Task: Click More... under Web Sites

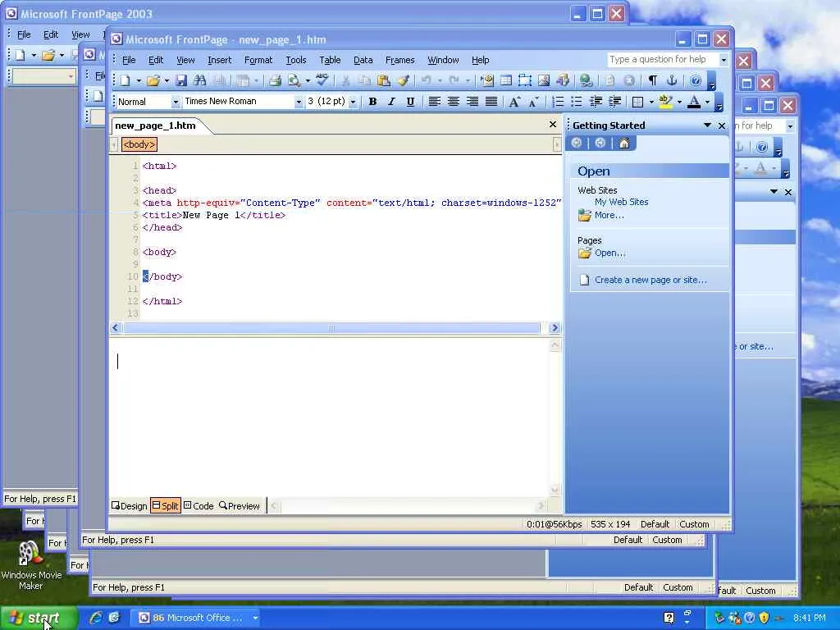Action: click(x=609, y=216)
